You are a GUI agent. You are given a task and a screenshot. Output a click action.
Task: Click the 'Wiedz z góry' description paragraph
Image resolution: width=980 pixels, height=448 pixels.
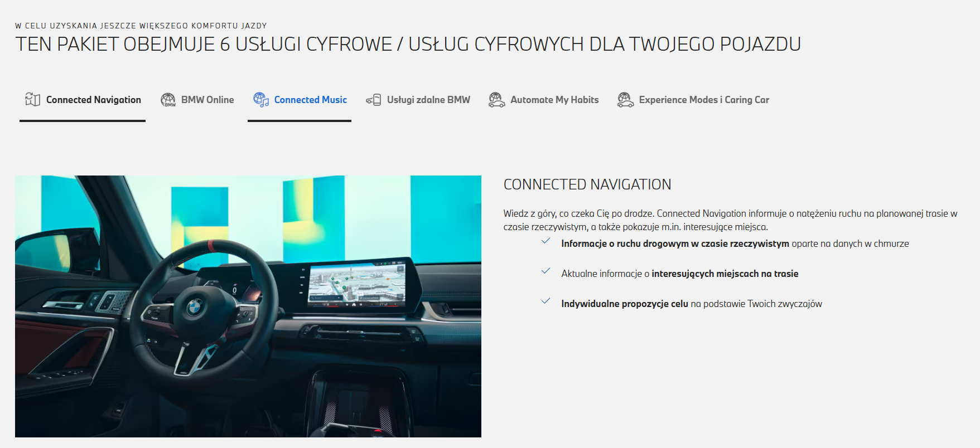[730, 220]
